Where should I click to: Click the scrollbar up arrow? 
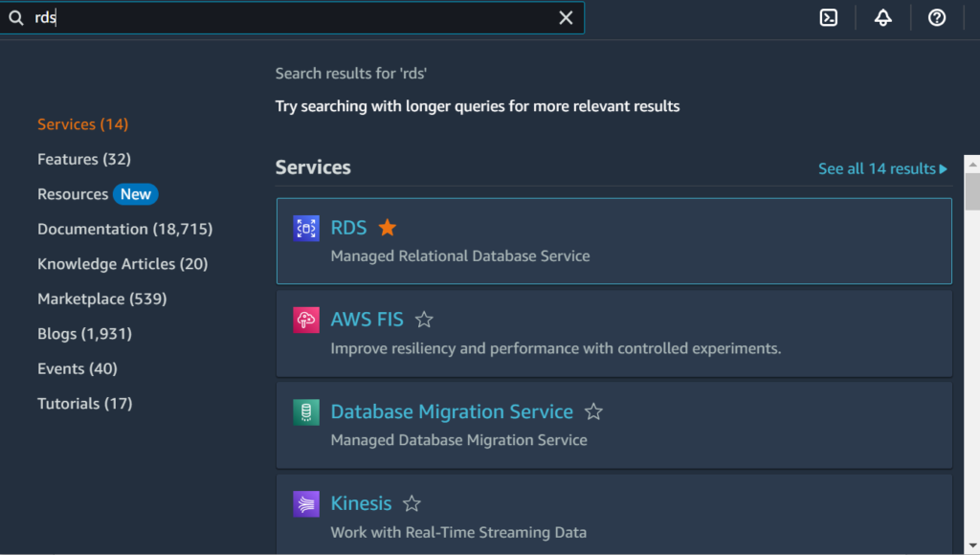coord(972,164)
